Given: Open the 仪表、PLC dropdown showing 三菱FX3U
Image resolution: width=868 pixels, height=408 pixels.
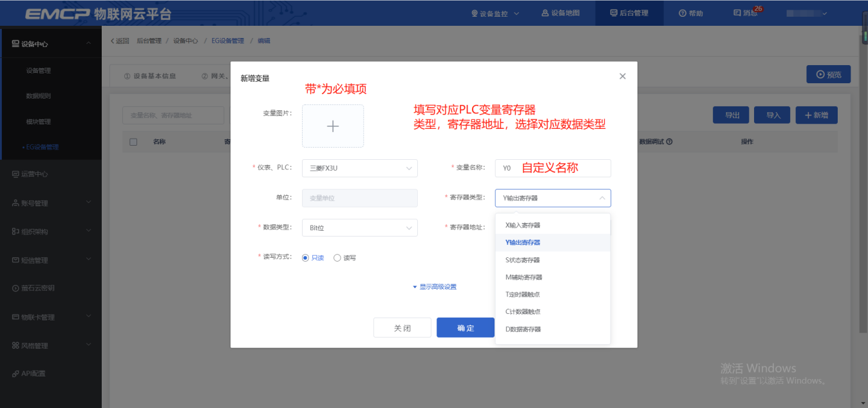Looking at the screenshot, I should pos(359,168).
